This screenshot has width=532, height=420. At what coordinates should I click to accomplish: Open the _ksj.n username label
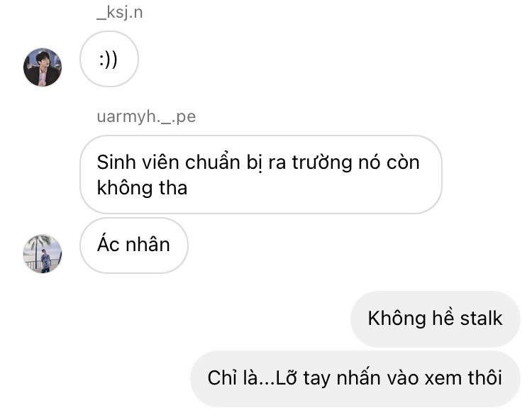pos(120,13)
